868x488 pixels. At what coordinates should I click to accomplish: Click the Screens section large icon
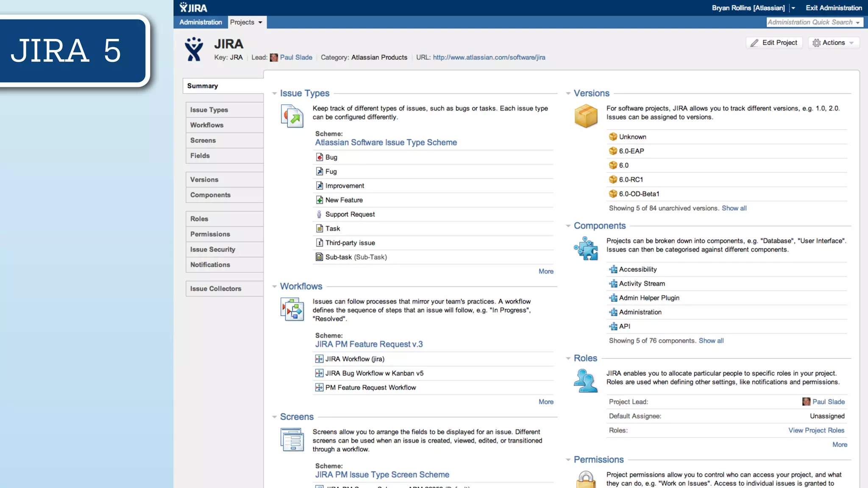click(x=292, y=439)
